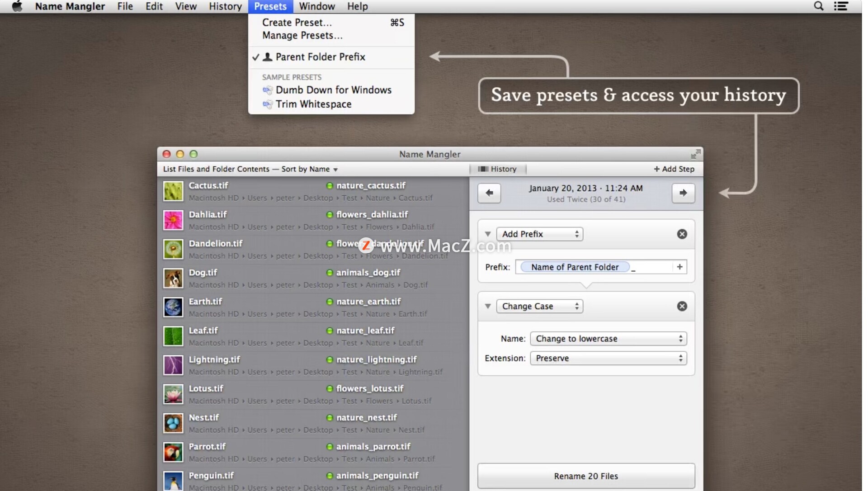Viewport: 868px width, 491px height.
Task: Click the plus icon in Prefix field
Action: coord(679,267)
